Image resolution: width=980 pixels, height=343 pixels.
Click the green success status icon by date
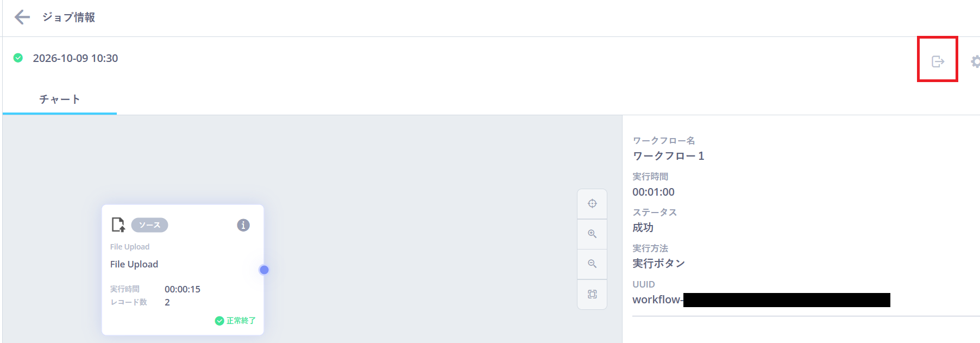[x=18, y=58]
